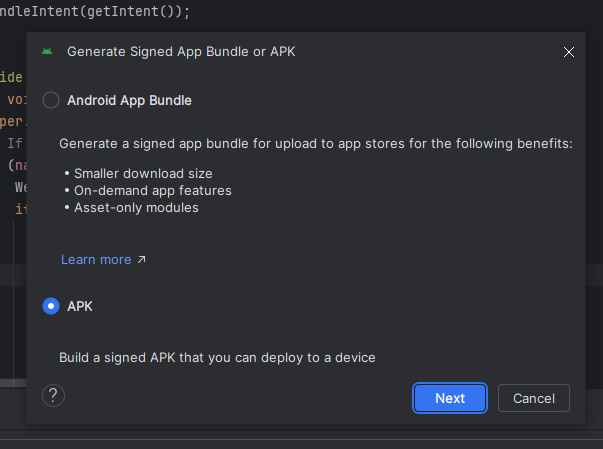Select the APK radio button
Screen dimensions: 603x449
pyautogui.click(x=51, y=306)
